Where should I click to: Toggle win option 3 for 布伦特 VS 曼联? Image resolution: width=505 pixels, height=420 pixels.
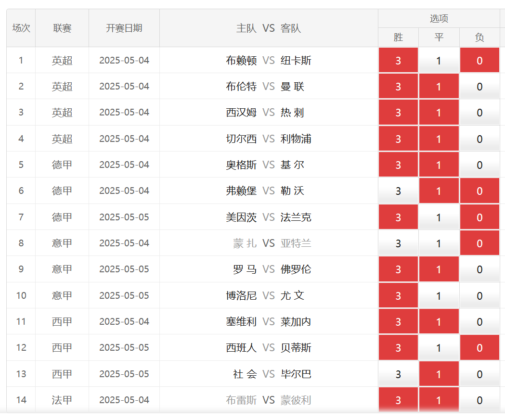[x=398, y=86]
